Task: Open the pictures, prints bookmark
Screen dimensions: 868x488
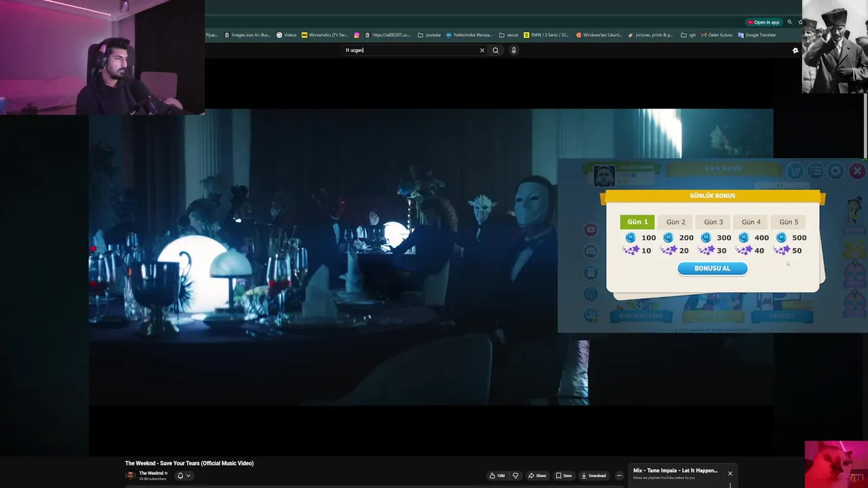Action: [651, 35]
